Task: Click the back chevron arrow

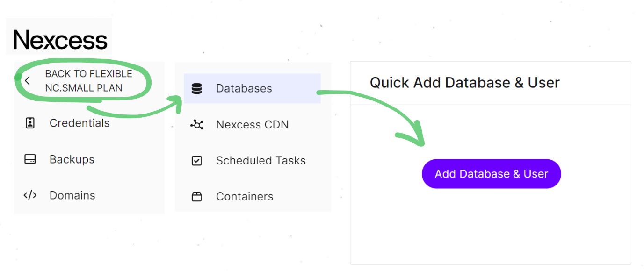Action: point(28,80)
